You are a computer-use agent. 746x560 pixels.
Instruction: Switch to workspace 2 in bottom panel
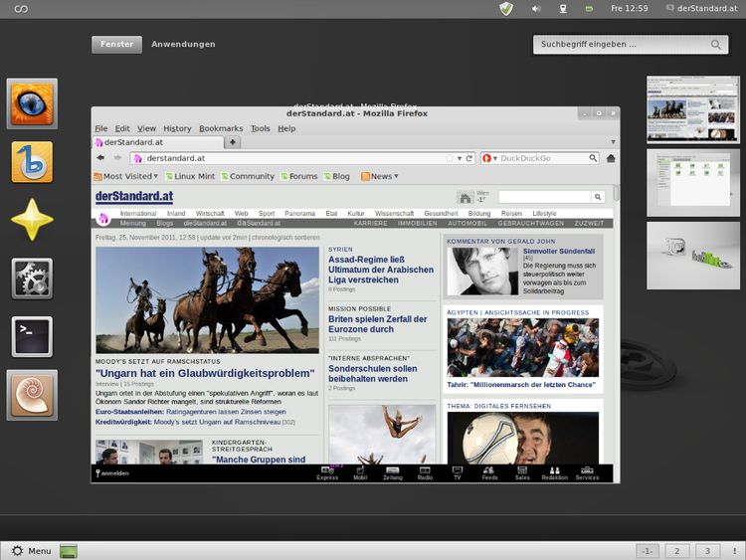676,550
